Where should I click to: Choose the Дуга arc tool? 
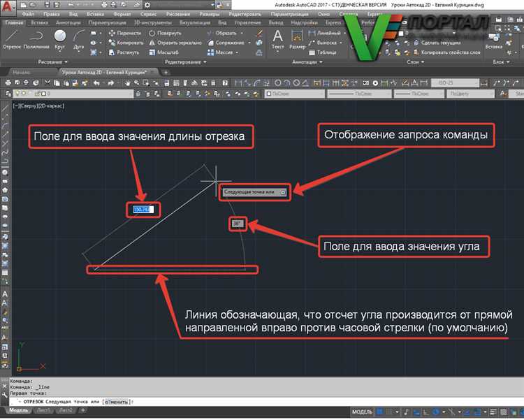tap(79, 39)
